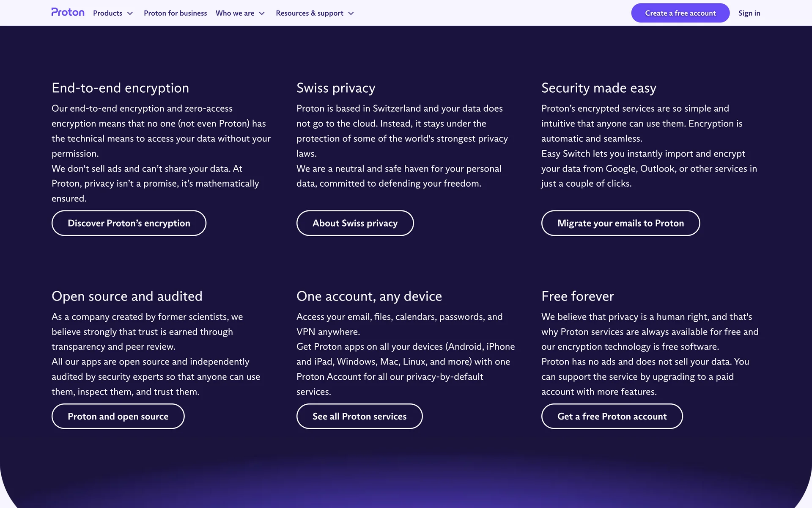Click the End-to-end encryption heading
The width and height of the screenshot is (812, 508).
click(120, 88)
